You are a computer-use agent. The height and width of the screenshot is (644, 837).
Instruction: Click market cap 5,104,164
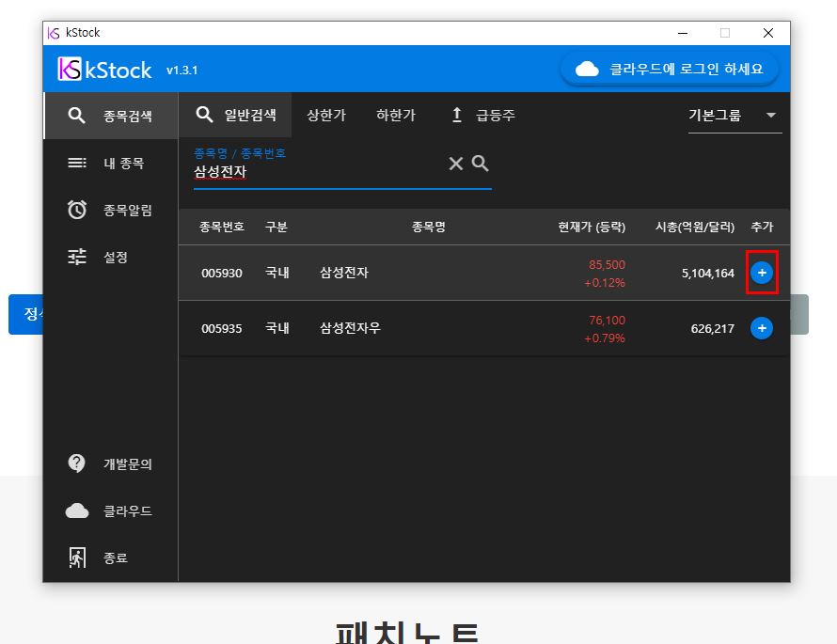(x=708, y=274)
